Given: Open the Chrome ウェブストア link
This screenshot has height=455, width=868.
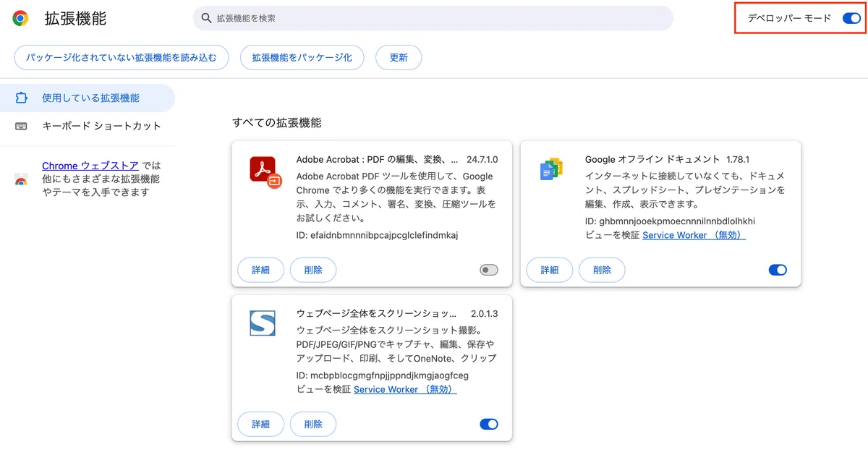Looking at the screenshot, I should click(x=90, y=166).
